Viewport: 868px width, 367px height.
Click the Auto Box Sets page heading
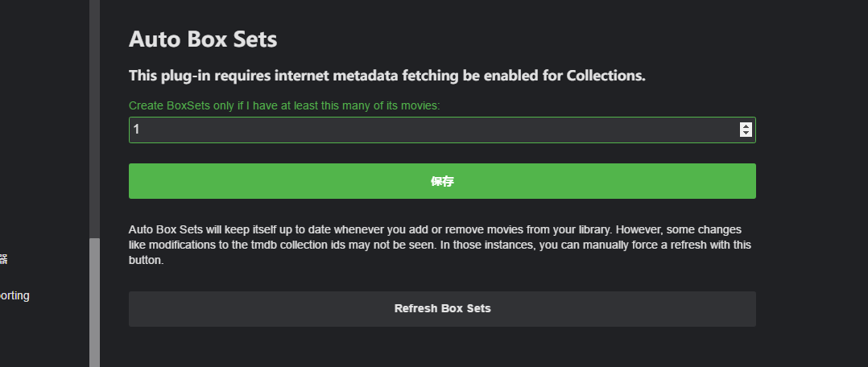[203, 39]
